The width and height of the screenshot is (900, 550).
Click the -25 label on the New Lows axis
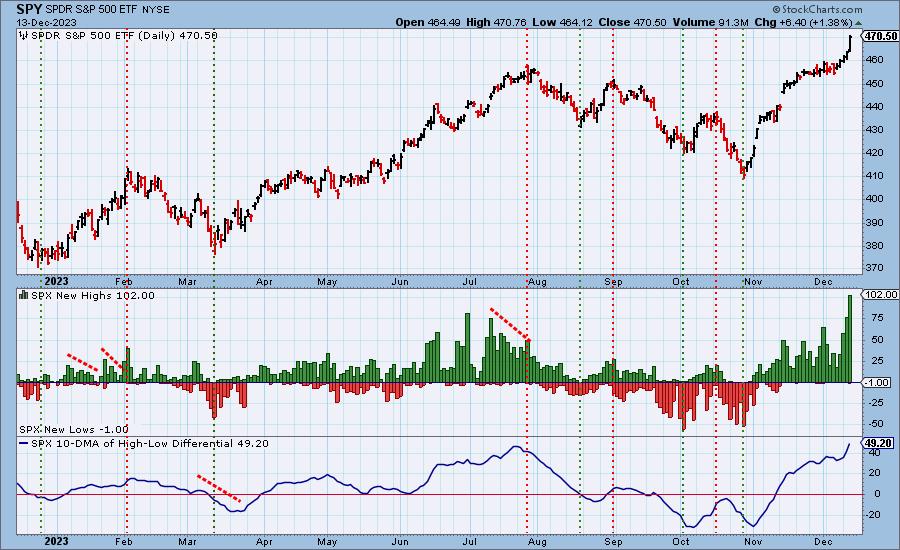click(x=875, y=403)
